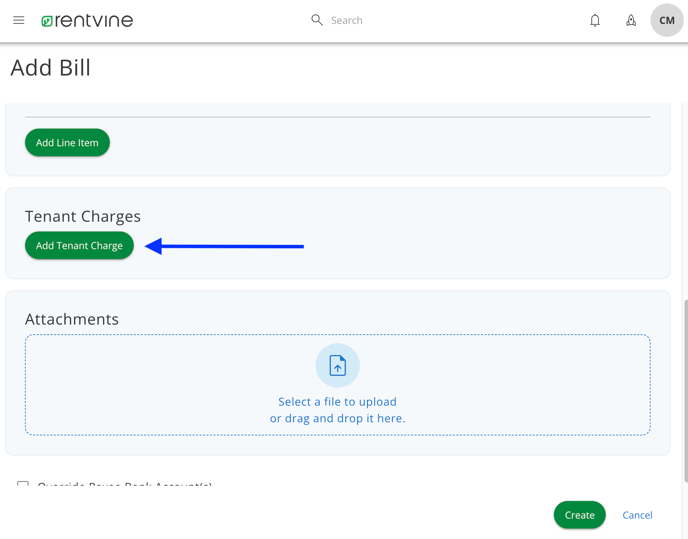Click the 'or drag and drop it here' text

pyautogui.click(x=337, y=418)
